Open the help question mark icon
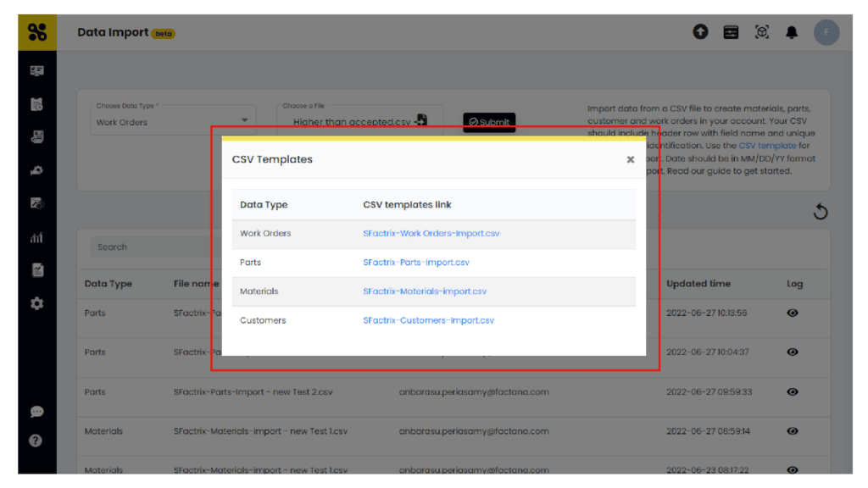Image resolution: width=868 pixels, height=488 pixels. [x=36, y=441]
